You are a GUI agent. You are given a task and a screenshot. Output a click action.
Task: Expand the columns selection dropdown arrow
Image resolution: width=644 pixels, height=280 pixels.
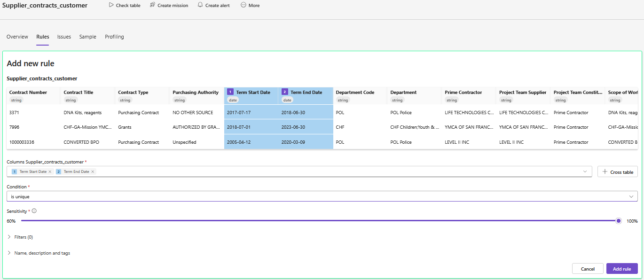[x=585, y=171]
